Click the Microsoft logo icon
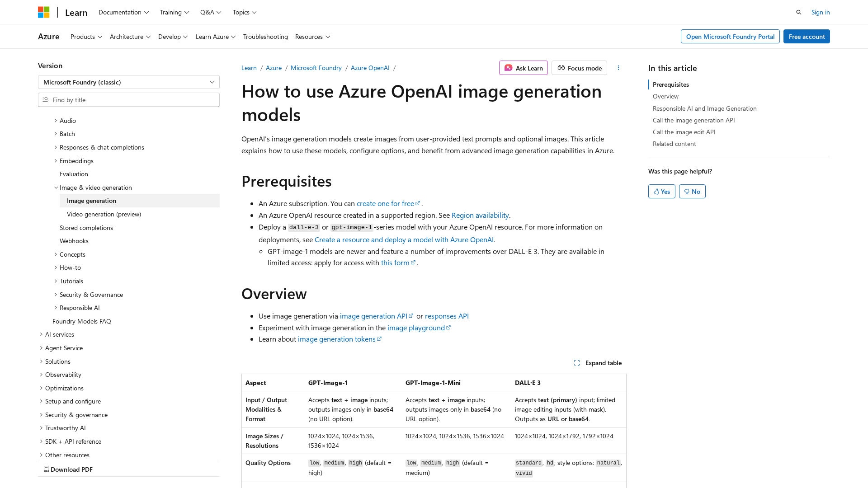868x488 pixels. tap(43, 12)
